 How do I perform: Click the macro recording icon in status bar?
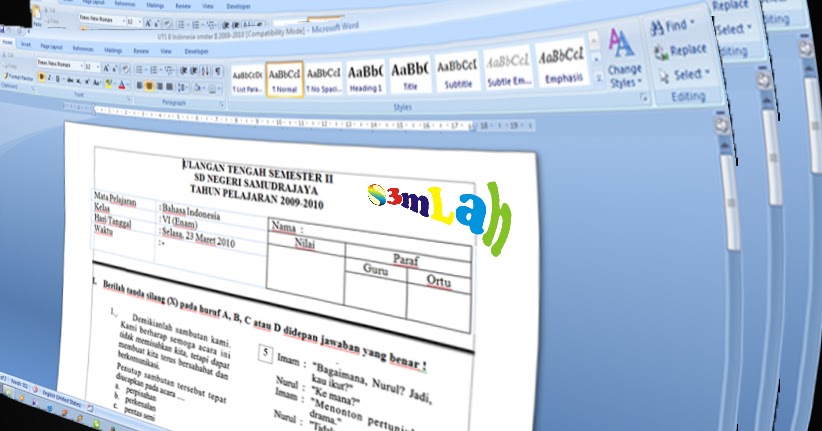(90, 408)
